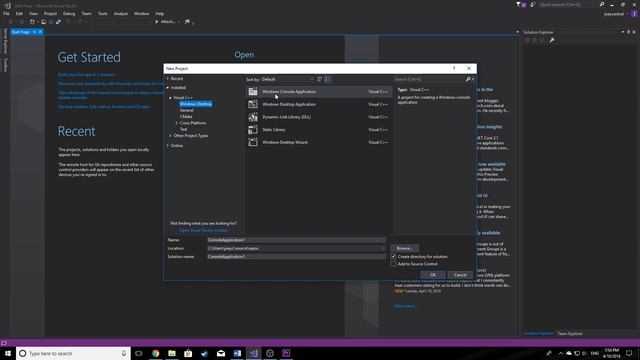Open the Project menu
Image resolution: width=640 pixels, height=360 pixels.
[x=51, y=13]
